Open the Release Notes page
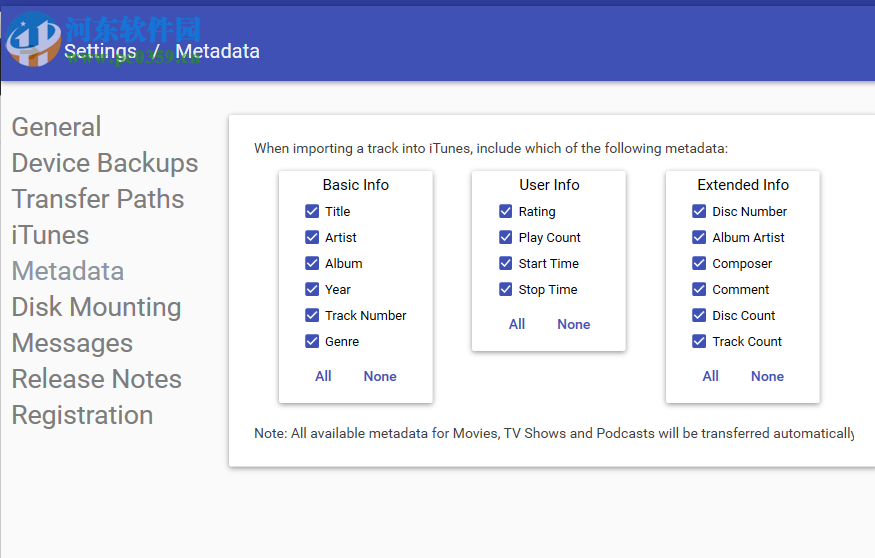875x558 pixels. (96, 379)
